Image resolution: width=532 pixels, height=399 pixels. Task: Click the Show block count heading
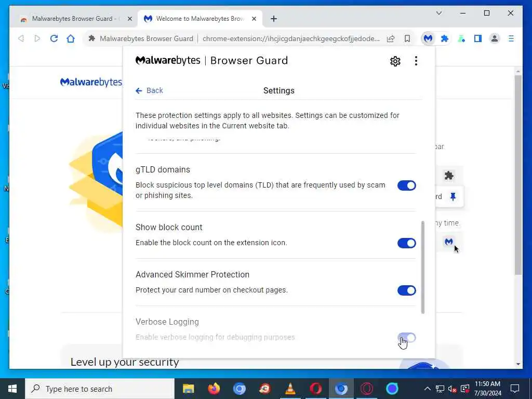click(169, 228)
